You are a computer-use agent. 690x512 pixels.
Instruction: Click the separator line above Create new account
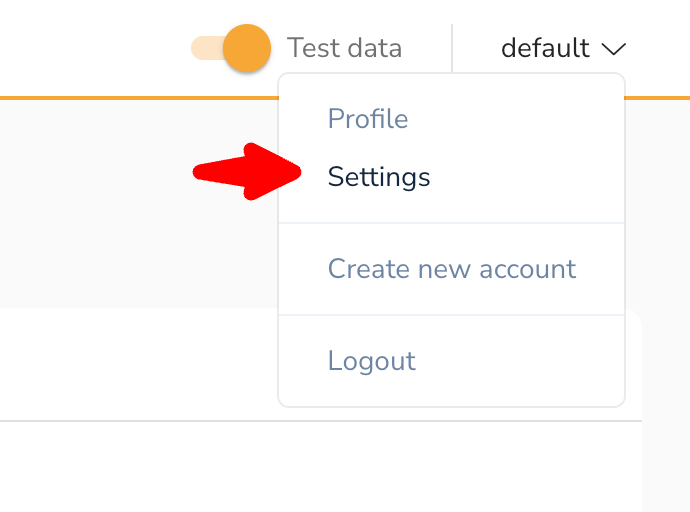pyautogui.click(x=452, y=223)
